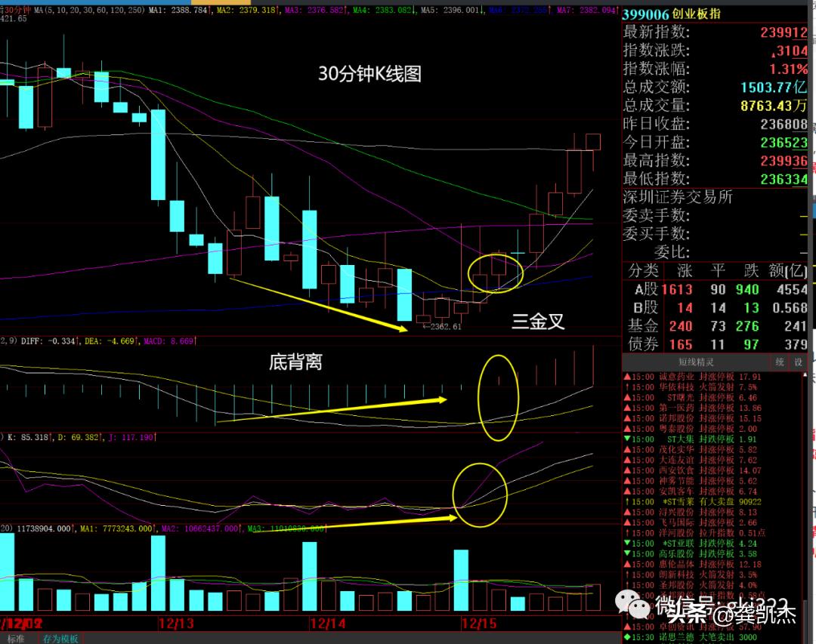
Task: Open the 神雾节能 封涨停板 alert row
Action: (691, 481)
